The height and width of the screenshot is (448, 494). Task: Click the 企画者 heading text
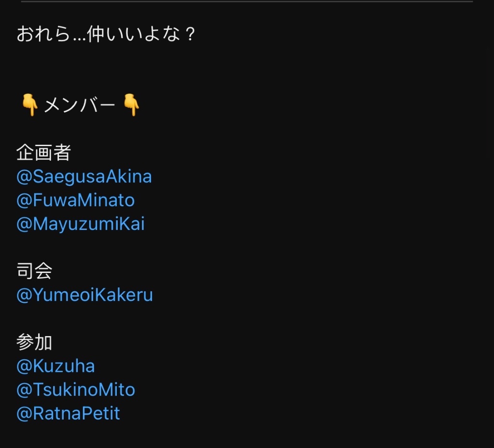[x=43, y=153]
